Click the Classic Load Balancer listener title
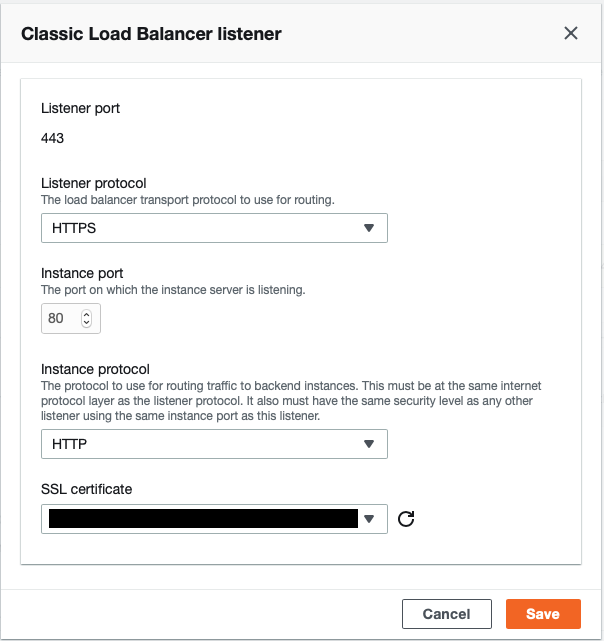 click(151, 34)
